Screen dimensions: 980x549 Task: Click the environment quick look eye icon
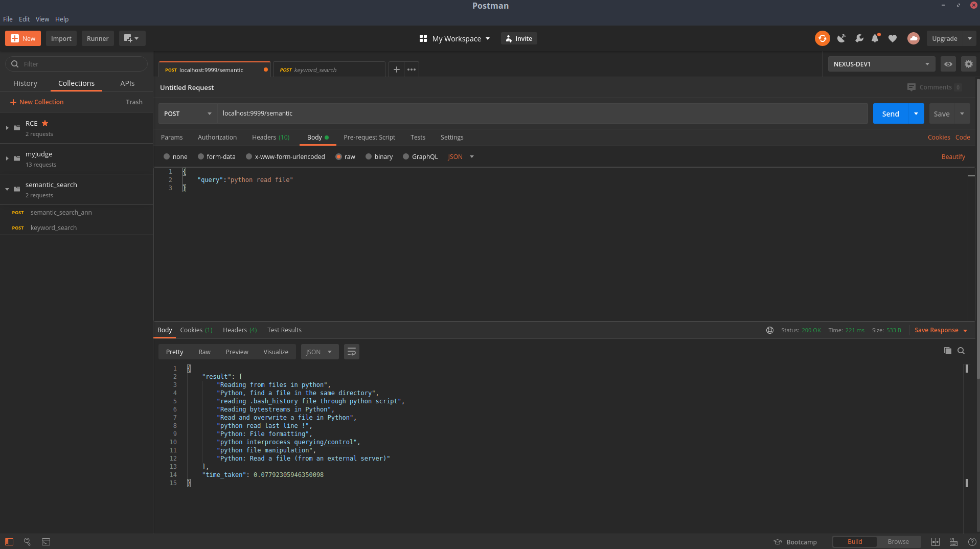[948, 64]
